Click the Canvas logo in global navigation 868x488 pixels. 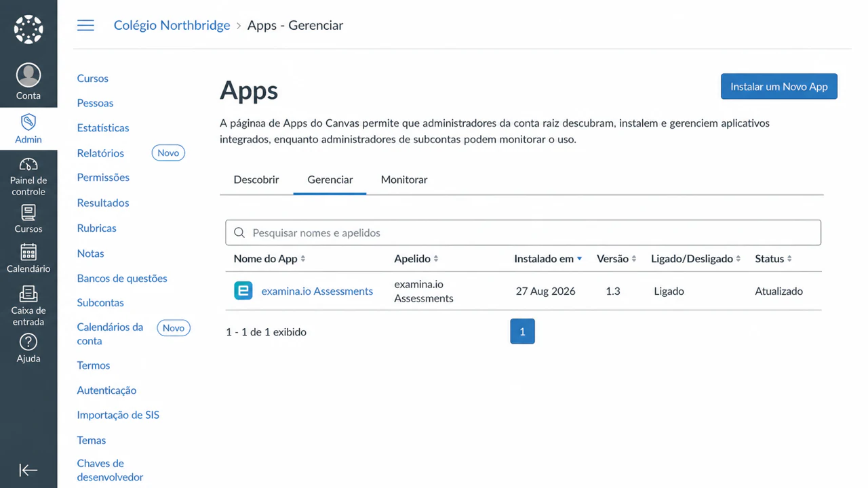coord(28,29)
